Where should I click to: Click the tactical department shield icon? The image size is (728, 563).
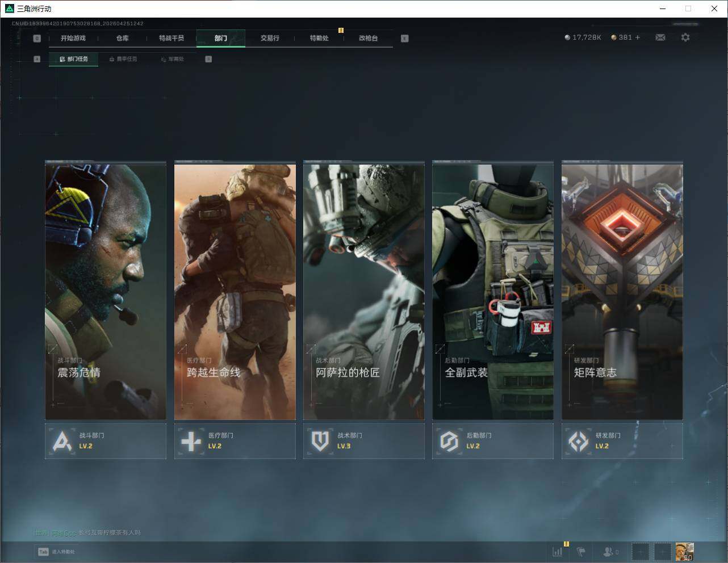[x=320, y=441]
